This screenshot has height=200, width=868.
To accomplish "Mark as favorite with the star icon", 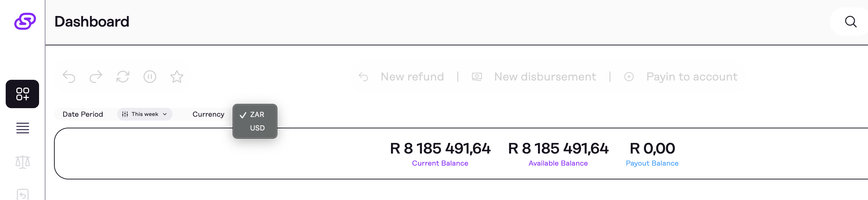I will coord(177,77).
